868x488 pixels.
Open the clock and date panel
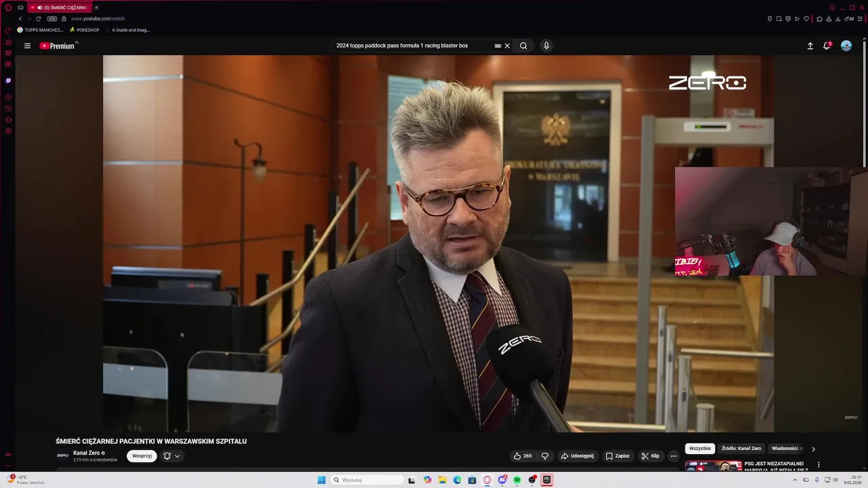pyautogui.click(x=852, y=480)
